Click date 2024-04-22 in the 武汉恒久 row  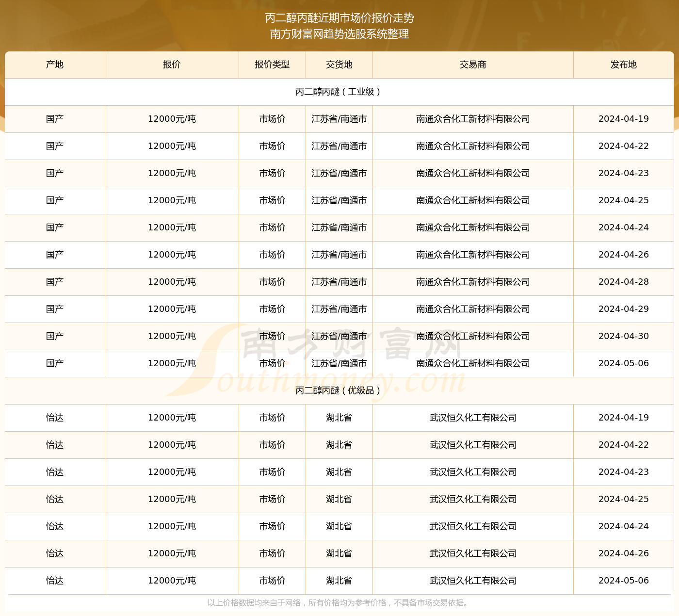[623, 445]
